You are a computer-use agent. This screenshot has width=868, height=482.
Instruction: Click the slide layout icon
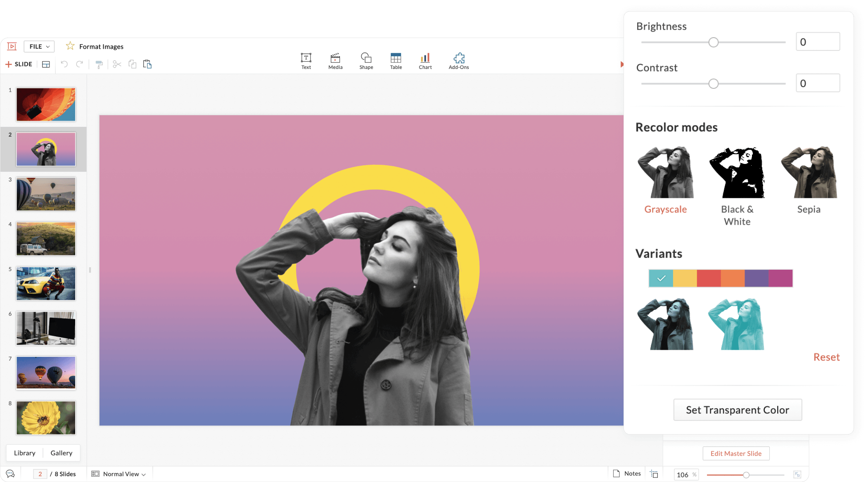click(46, 64)
